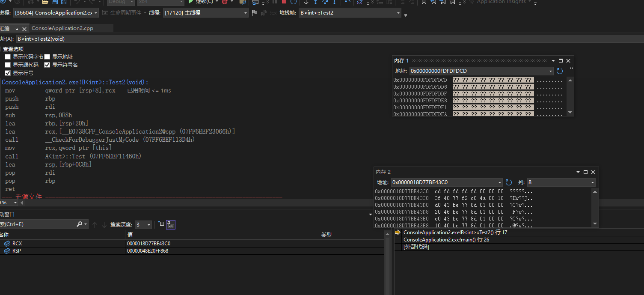644x295 pixels.
Task: Click the search previous up arrow
Action: coord(95,225)
